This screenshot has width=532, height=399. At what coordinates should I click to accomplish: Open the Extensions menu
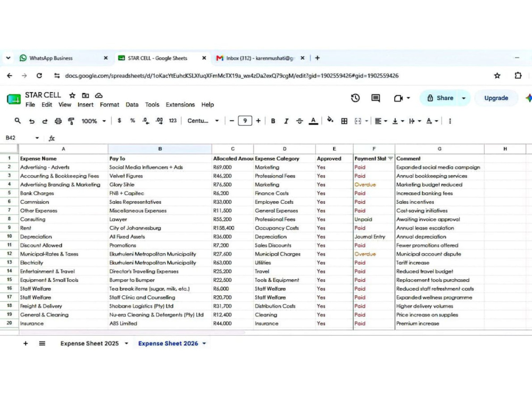[180, 104]
